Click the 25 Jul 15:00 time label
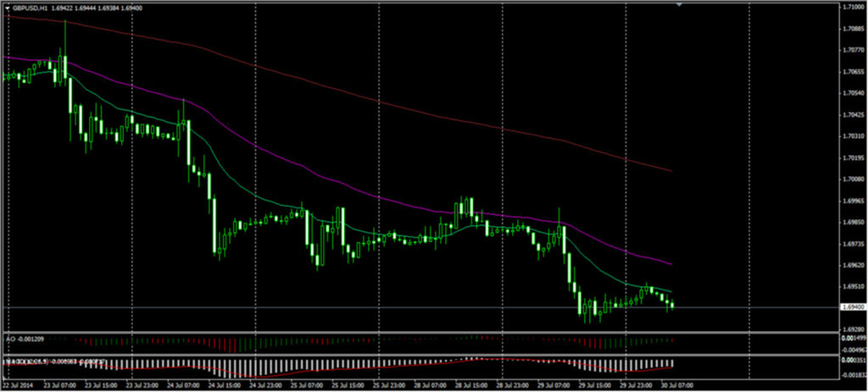This screenshot has height=392, width=868. 347,385
